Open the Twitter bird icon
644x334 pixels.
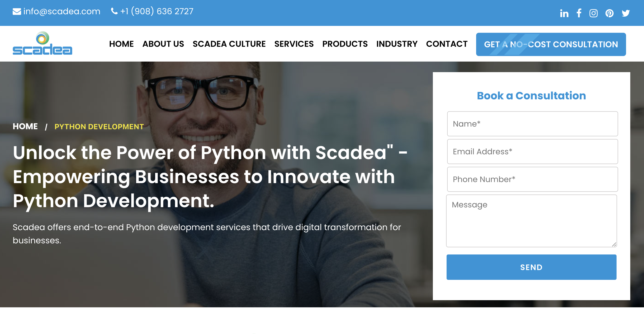pos(626,13)
